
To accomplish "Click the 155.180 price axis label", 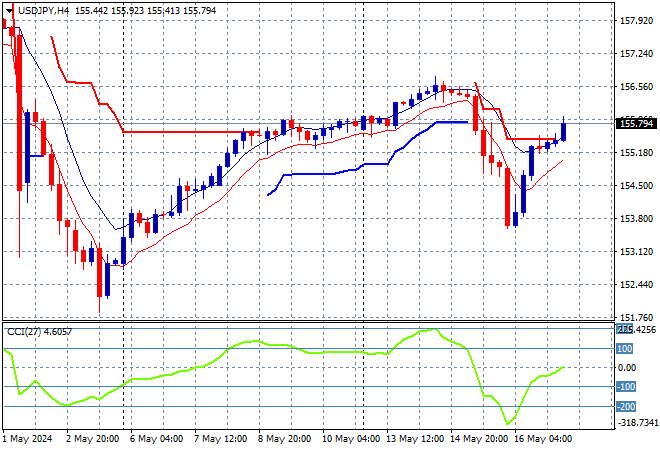I will click(x=636, y=152).
